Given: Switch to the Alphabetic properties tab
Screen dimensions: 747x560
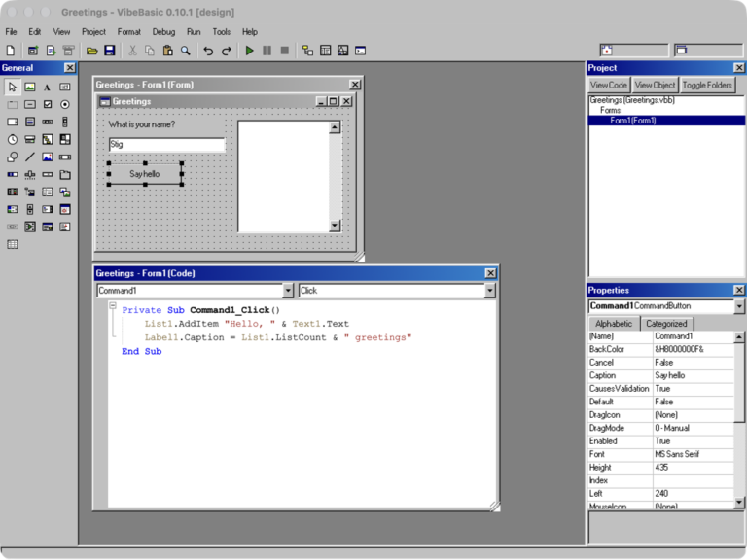Looking at the screenshot, I should click(x=614, y=324).
